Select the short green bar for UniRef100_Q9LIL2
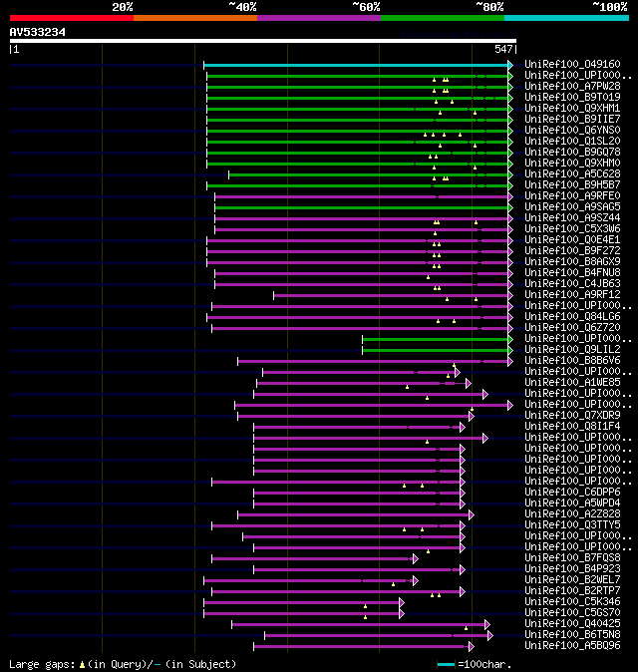The height and width of the screenshot is (672, 638). (x=436, y=351)
